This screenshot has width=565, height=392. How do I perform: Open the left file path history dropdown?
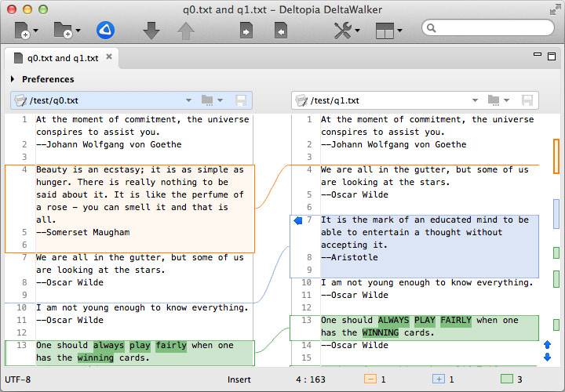tap(188, 100)
